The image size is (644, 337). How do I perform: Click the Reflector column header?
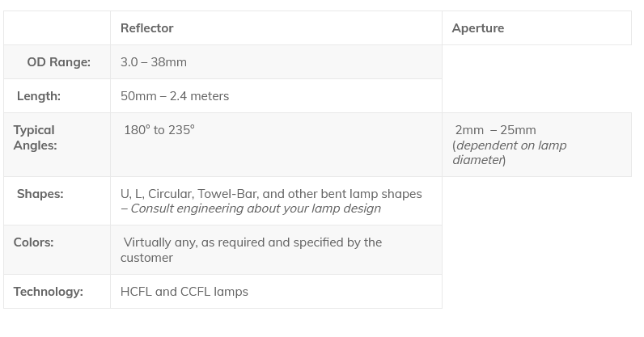pos(147,28)
